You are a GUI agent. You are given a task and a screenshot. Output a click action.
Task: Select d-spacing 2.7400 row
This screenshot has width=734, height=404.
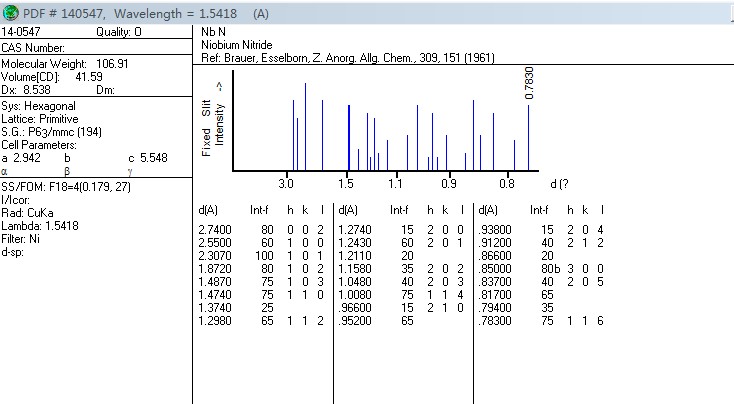tap(261, 230)
